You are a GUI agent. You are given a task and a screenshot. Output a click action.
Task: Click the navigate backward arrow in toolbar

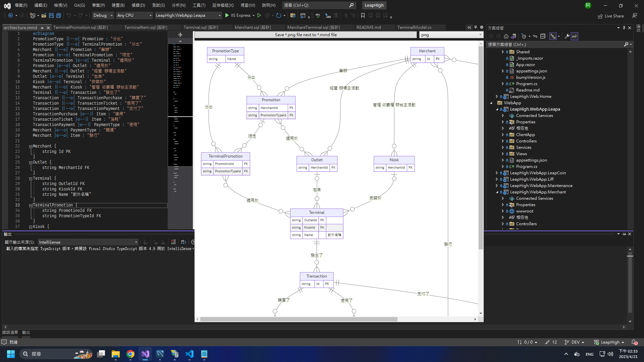tap(11, 15)
